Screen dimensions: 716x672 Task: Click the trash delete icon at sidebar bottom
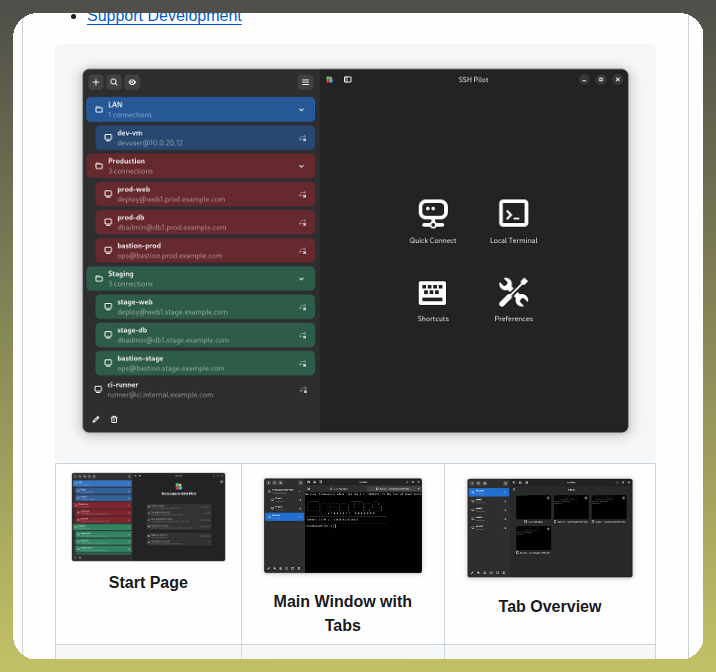coord(114,419)
